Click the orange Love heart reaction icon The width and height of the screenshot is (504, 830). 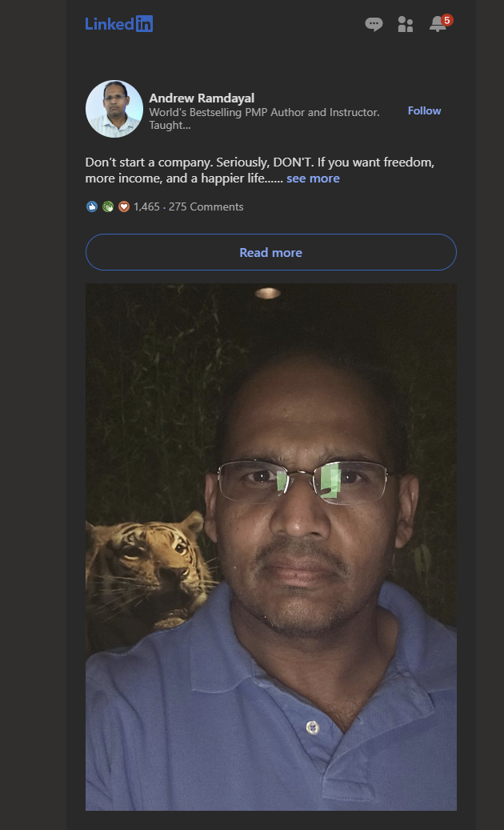pyautogui.click(x=123, y=206)
